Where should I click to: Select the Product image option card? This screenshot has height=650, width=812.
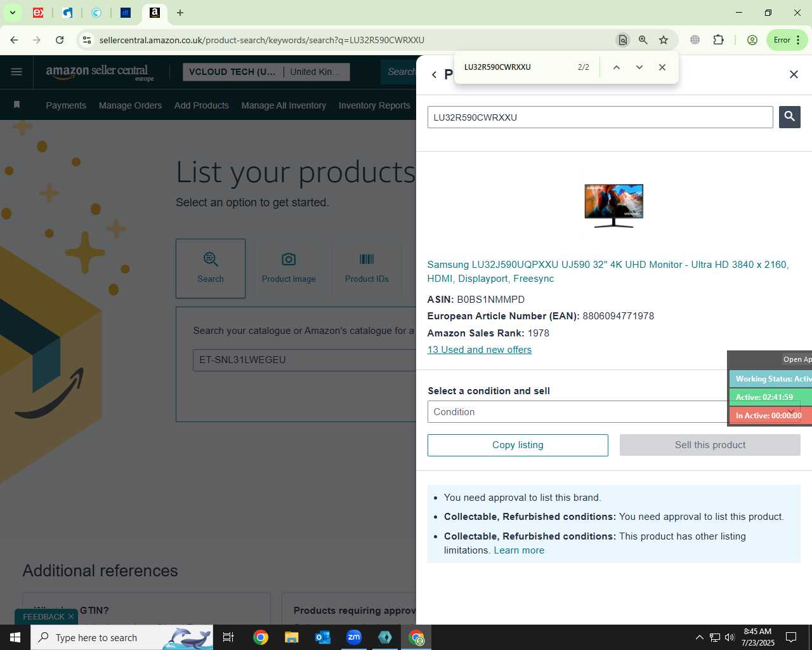click(x=289, y=269)
